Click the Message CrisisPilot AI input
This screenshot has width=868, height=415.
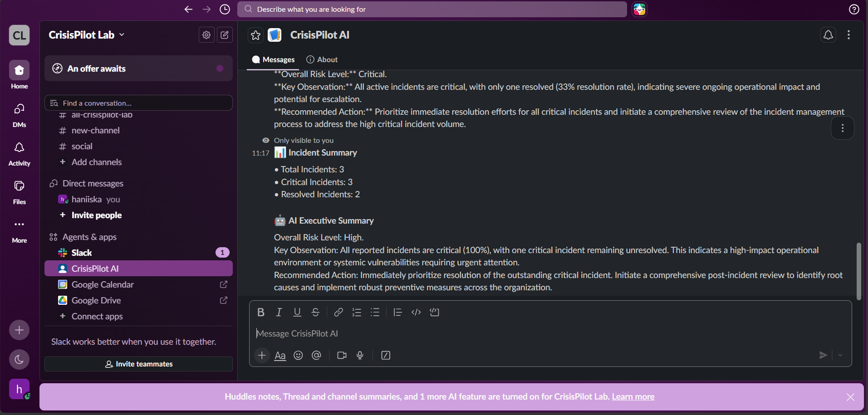point(550,333)
